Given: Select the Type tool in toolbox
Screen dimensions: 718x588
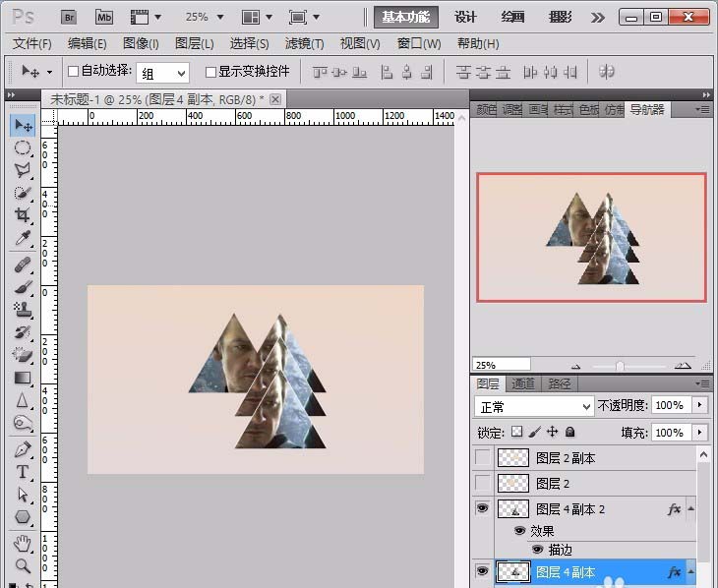Looking at the screenshot, I should (x=22, y=472).
